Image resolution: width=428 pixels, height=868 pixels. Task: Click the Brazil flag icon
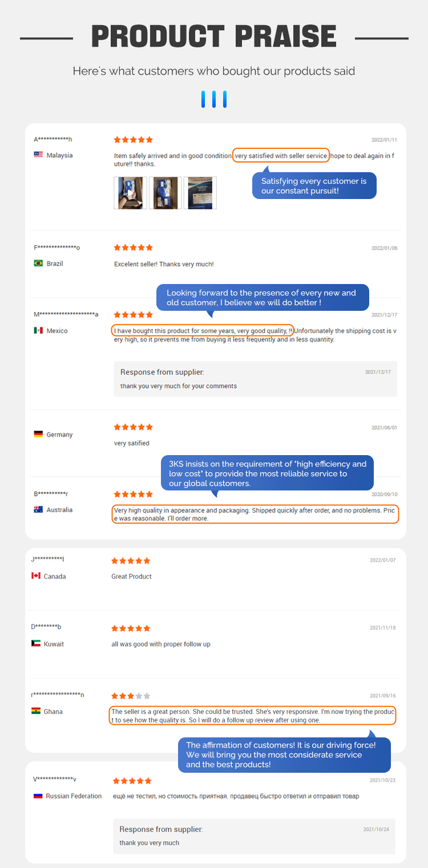(x=38, y=263)
